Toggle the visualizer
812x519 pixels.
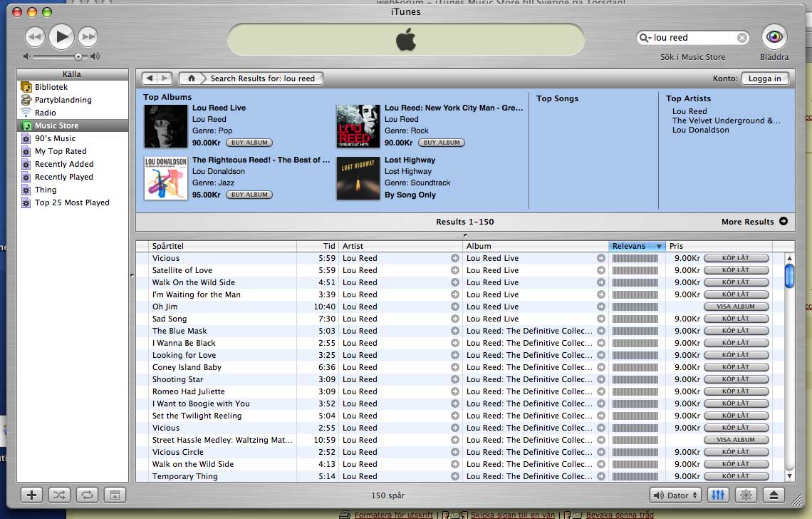746,495
